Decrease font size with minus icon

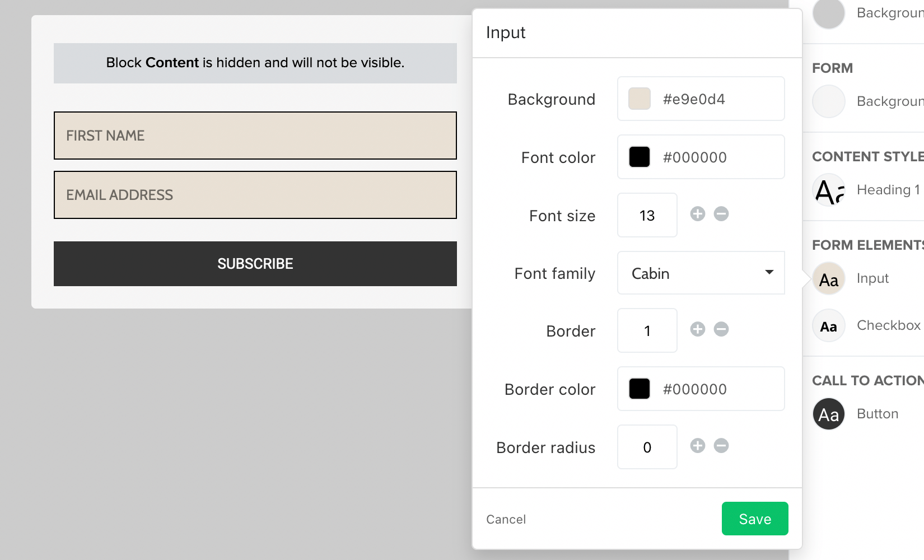[x=721, y=214]
